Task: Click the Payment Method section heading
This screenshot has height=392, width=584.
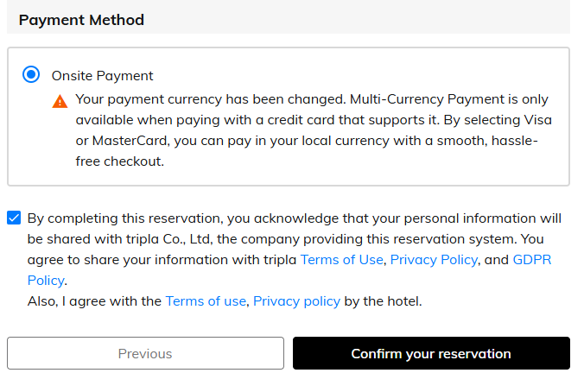Action: [x=81, y=20]
